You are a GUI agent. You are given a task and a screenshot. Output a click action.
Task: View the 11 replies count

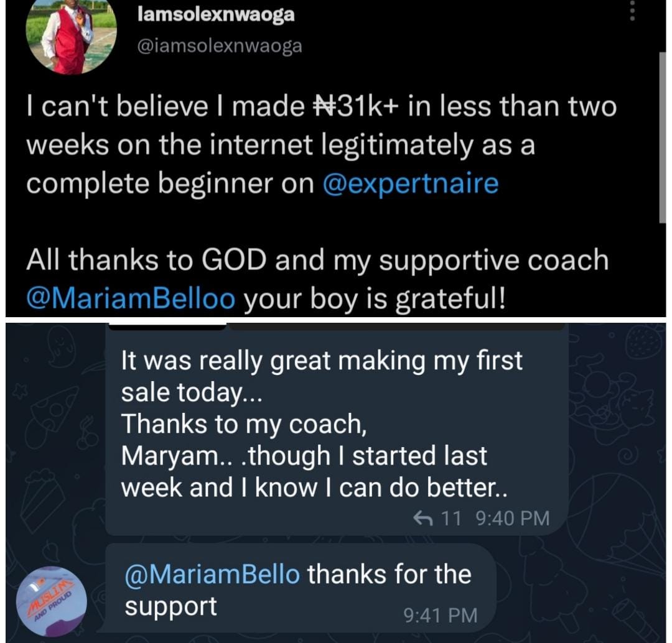coord(450,517)
